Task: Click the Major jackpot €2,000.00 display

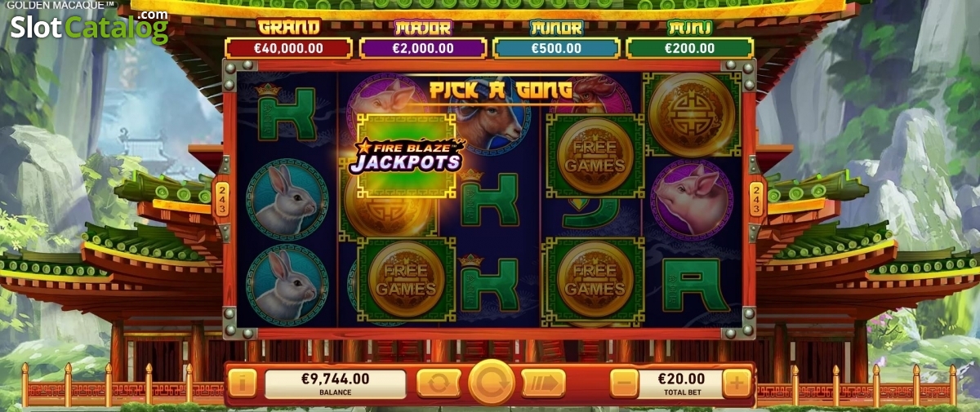Action: (x=422, y=48)
